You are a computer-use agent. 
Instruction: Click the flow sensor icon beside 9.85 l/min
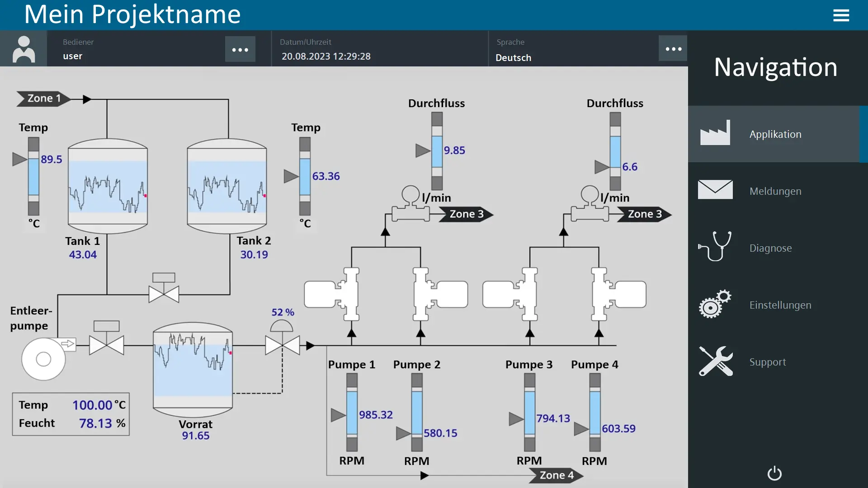point(410,204)
